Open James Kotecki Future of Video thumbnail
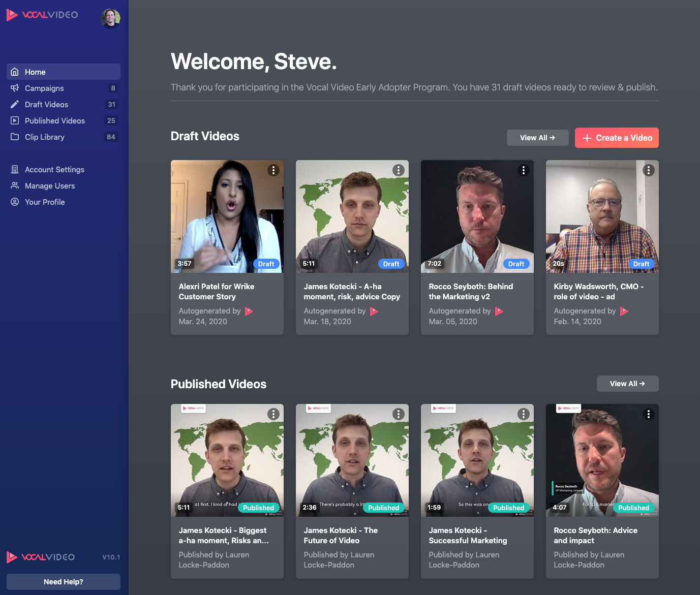This screenshot has width=700, height=595. [x=352, y=460]
